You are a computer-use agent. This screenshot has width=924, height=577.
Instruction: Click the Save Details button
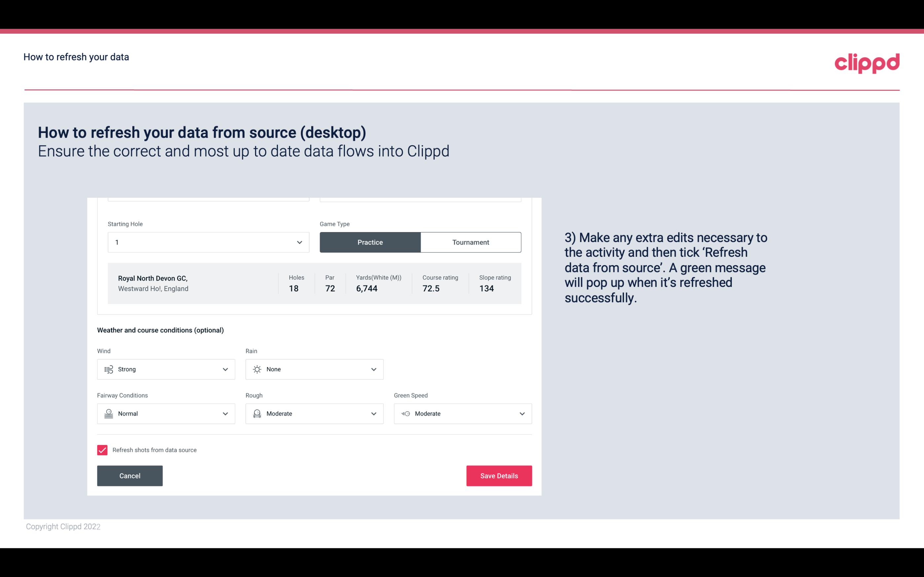click(499, 475)
